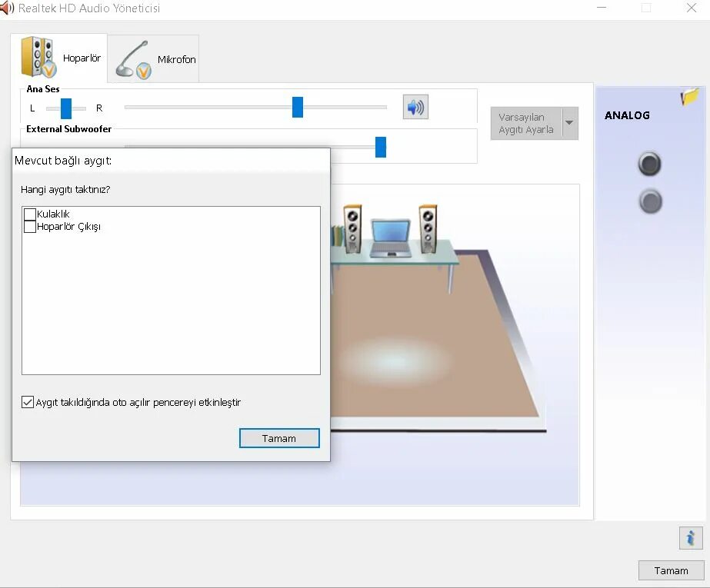Open the Mikrofon tab
The width and height of the screenshot is (710, 588).
click(153, 58)
